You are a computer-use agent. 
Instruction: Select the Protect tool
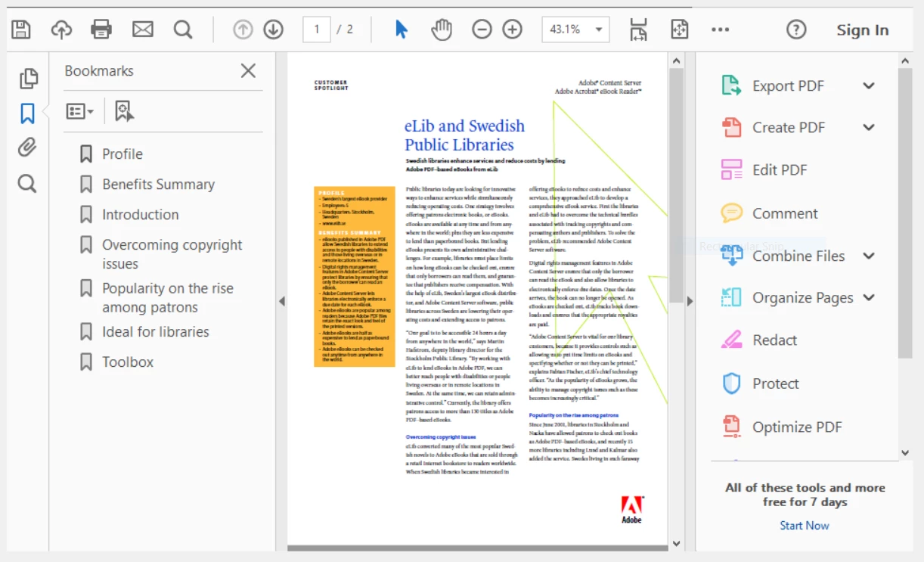(x=776, y=383)
